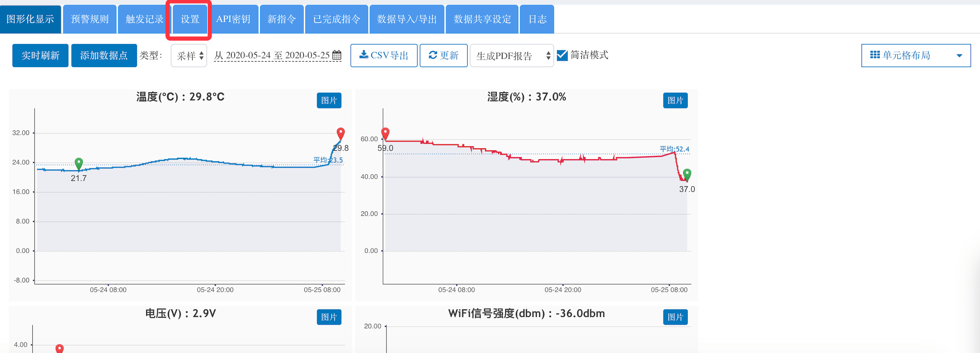Click 图片 button on voltage chart
Screen dimensions: 980x353
pyautogui.click(x=329, y=317)
